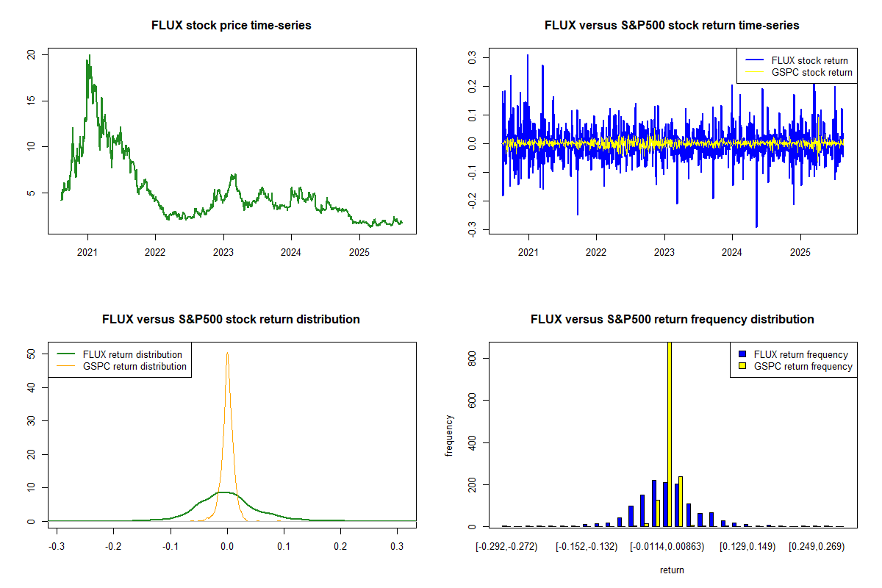Viewport: 882px width, 588px height.
Task: Click the orange GSPC density peak near 50
Action: [227, 354]
